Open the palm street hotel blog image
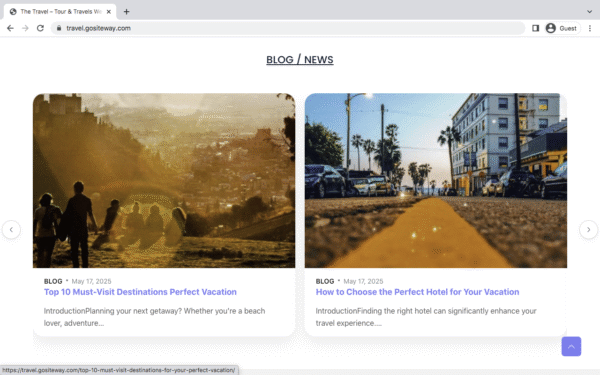The height and width of the screenshot is (375, 600). coord(435,181)
